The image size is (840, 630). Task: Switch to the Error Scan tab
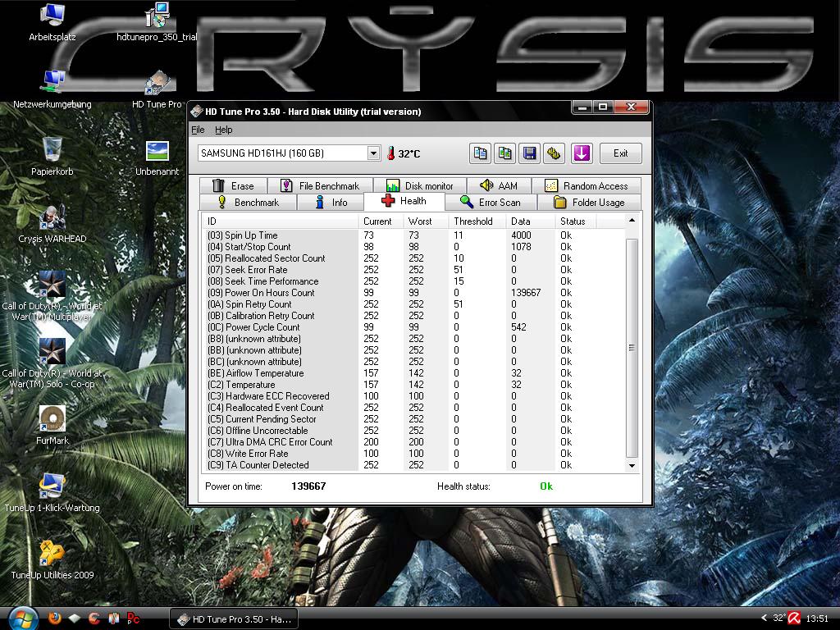click(490, 203)
